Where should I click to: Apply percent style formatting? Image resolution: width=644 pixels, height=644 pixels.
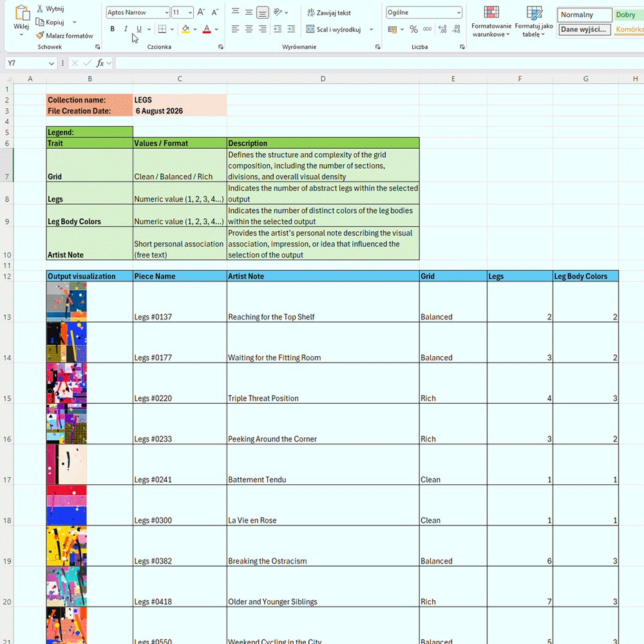pyautogui.click(x=413, y=29)
